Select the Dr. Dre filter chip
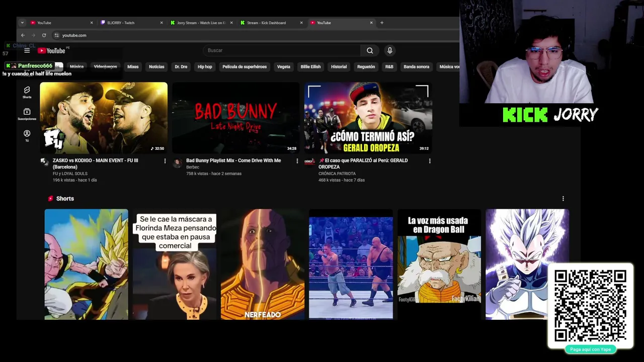This screenshot has width=644, height=362. click(x=181, y=66)
